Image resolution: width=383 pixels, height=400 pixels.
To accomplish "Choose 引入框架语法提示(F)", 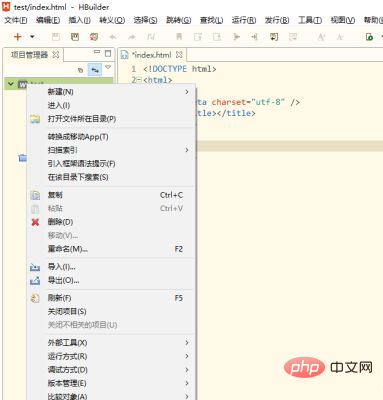I will [x=111, y=164].
